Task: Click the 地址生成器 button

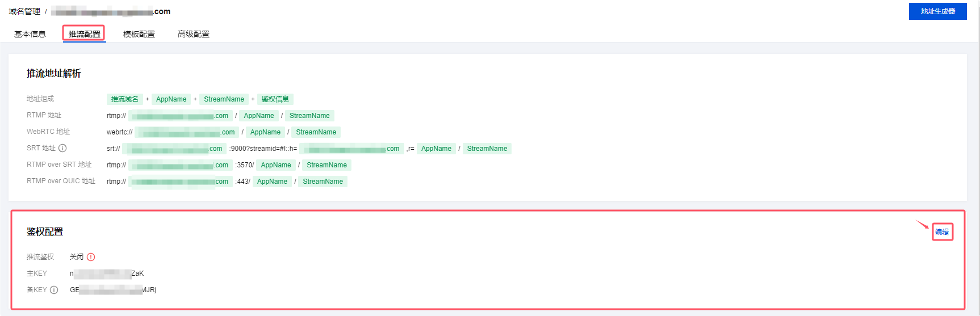Action: [937, 11]
